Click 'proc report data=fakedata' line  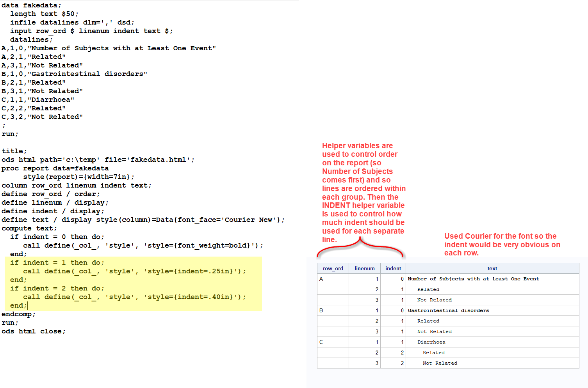point(55,168)
